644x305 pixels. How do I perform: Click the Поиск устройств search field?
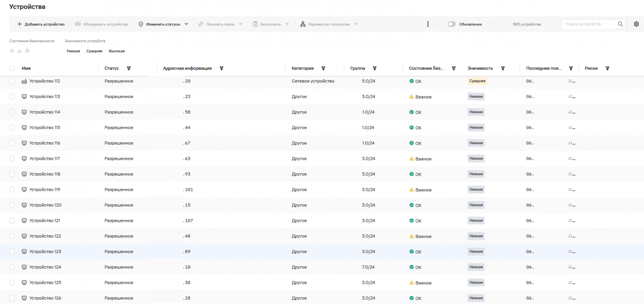tap(589, 24)
